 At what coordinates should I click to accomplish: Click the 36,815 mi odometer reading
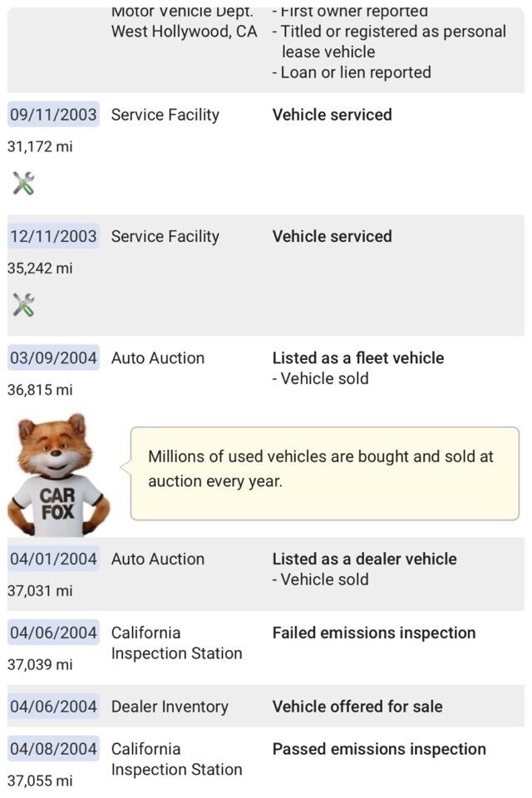coord(40,389)
